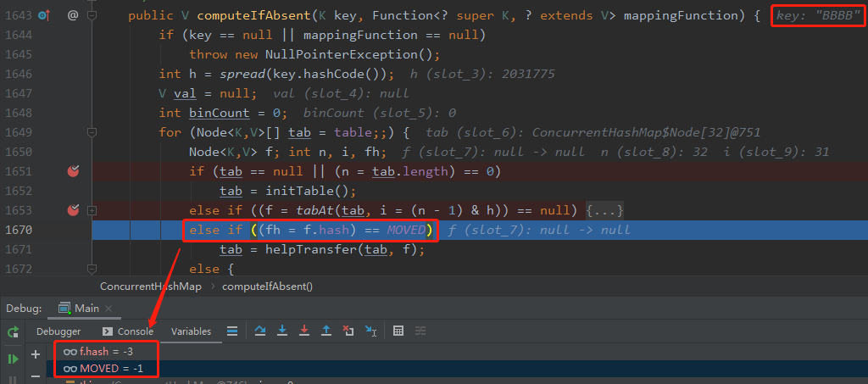Click the inline hint key: "BBBB"

(818, 15)
